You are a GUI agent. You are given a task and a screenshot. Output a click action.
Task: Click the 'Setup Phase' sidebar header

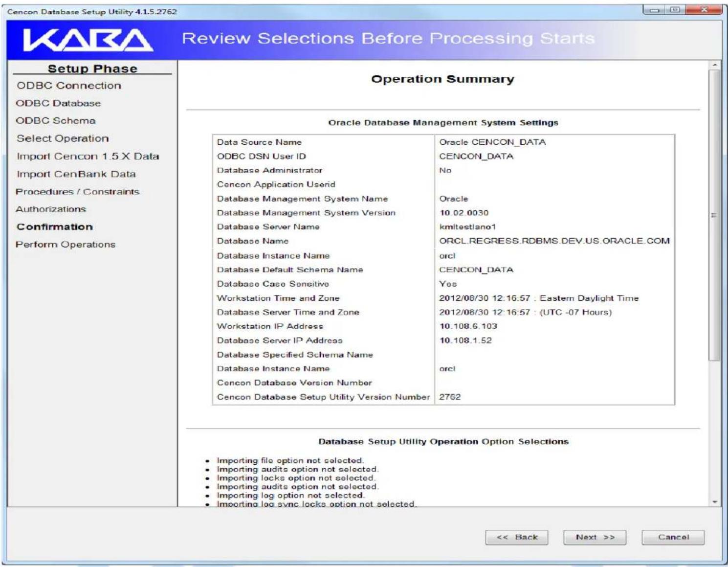[92, 69]
